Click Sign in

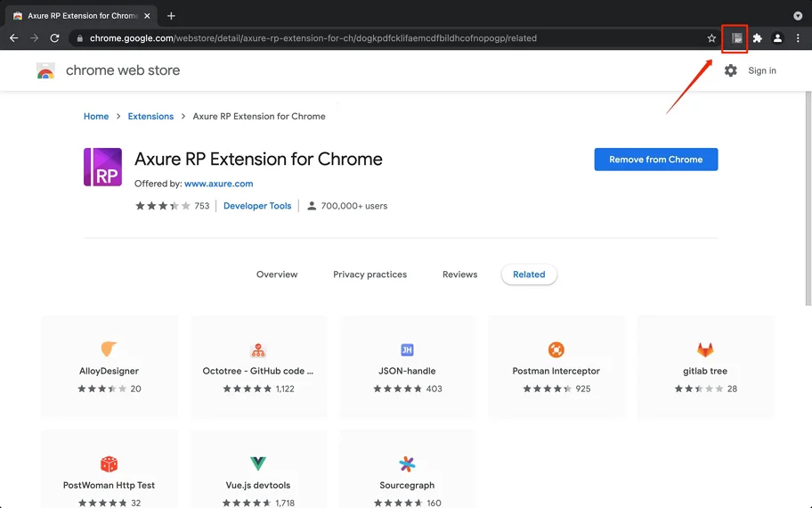762,70
